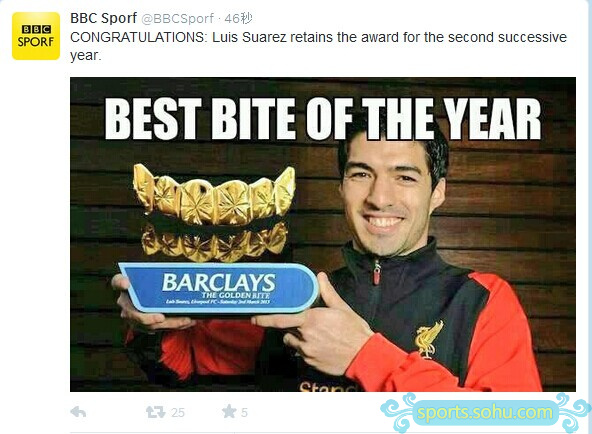Click the word CONGRATULATIONS in the tweet
The height and width of the screenshot is (434, 592).
(x=138, y=37)
